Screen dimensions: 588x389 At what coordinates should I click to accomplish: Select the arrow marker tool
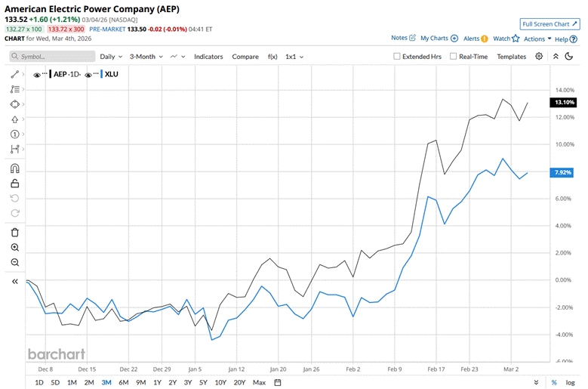tap(15, 119)
